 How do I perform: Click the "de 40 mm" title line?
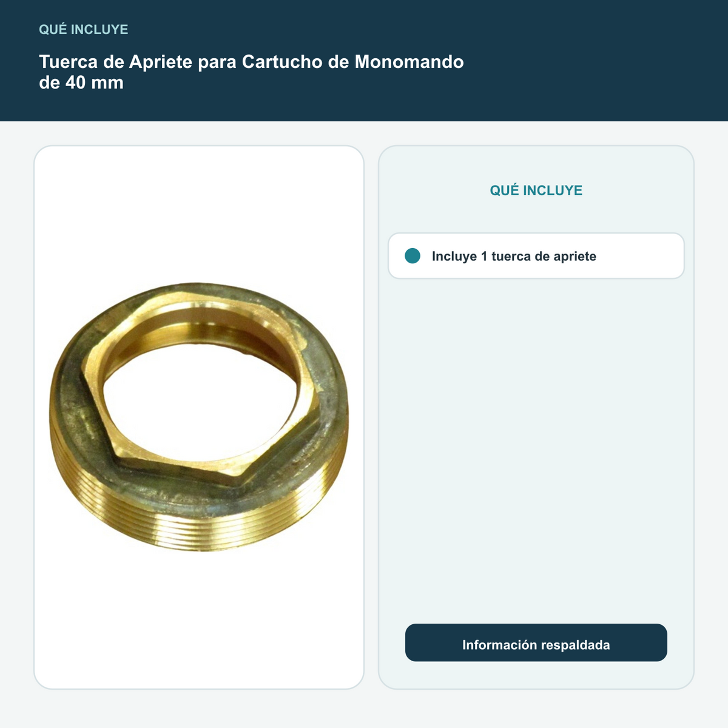[81, 83]
